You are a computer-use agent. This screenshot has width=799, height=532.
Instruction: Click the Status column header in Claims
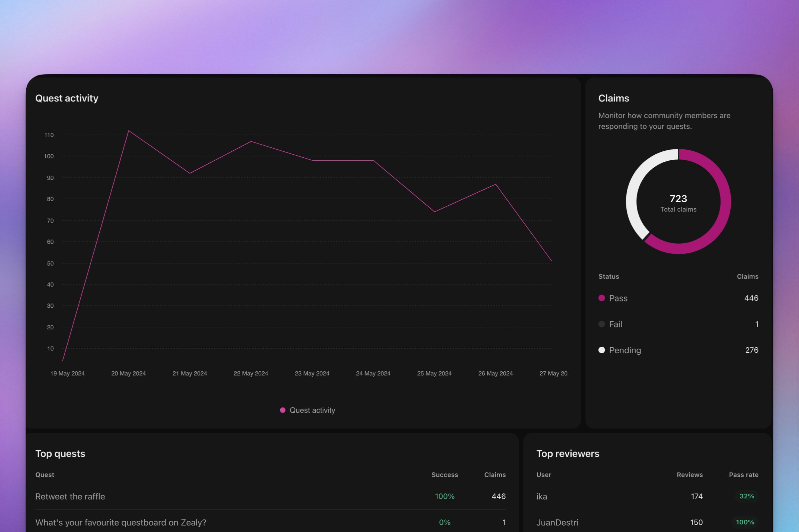click(x=609, y=276)
